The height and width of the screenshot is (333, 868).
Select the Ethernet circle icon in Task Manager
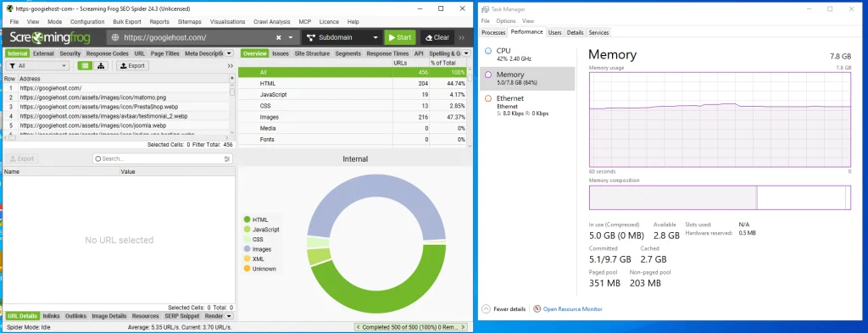487,98
